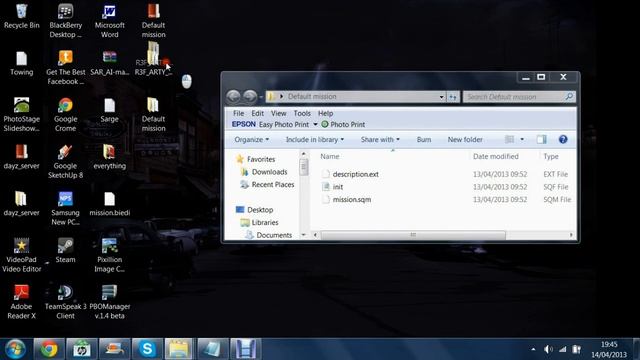
Task: Open the Help menu
Action: click(x=325, y=113)
